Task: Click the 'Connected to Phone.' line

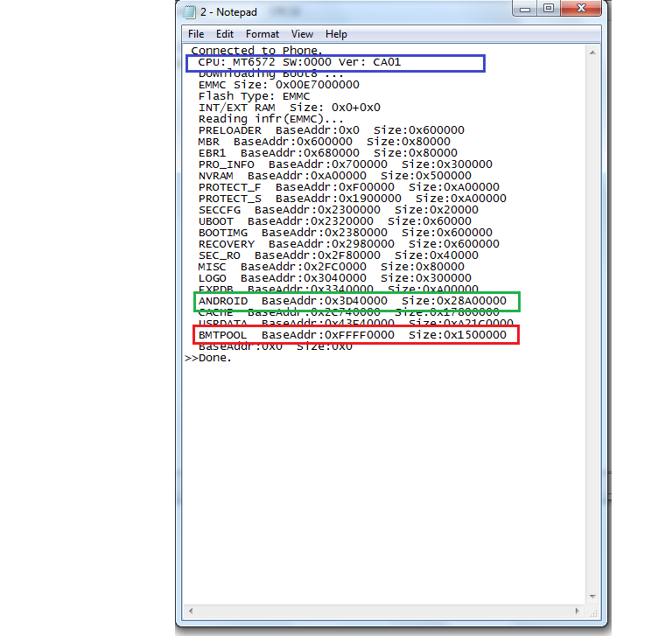Action: click(x=256, y=51)
